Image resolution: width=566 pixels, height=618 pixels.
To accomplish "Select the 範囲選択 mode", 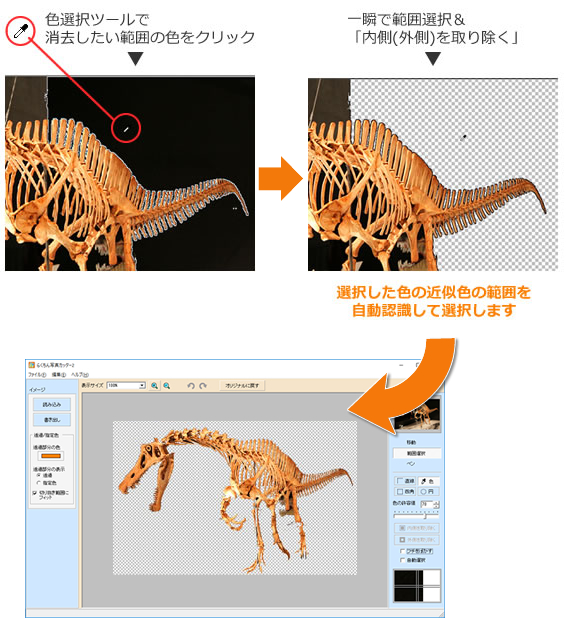I will tap(417, 453).
